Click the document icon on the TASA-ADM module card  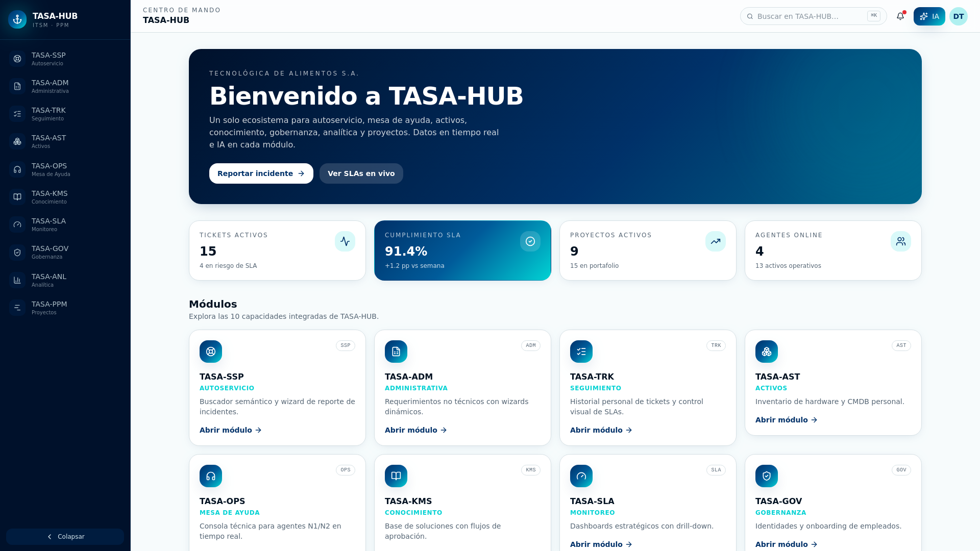(x=396, y=352)
